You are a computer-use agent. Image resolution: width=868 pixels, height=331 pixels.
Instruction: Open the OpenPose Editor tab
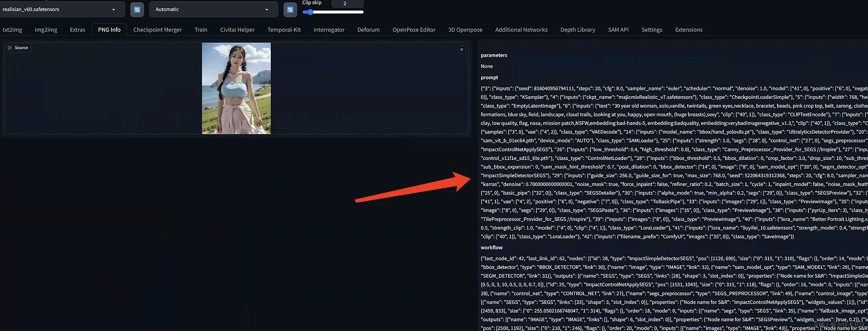coord(414,30)
